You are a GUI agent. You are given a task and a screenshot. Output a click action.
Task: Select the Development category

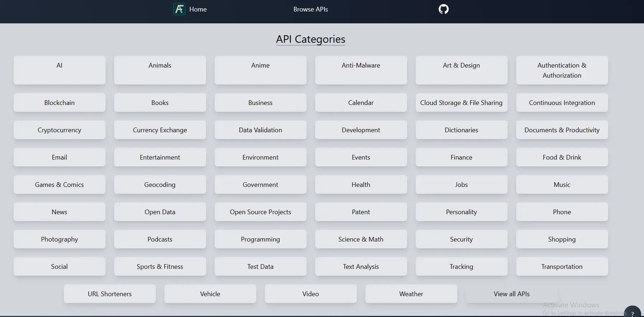pyautogui.click(x=361, y=130)
